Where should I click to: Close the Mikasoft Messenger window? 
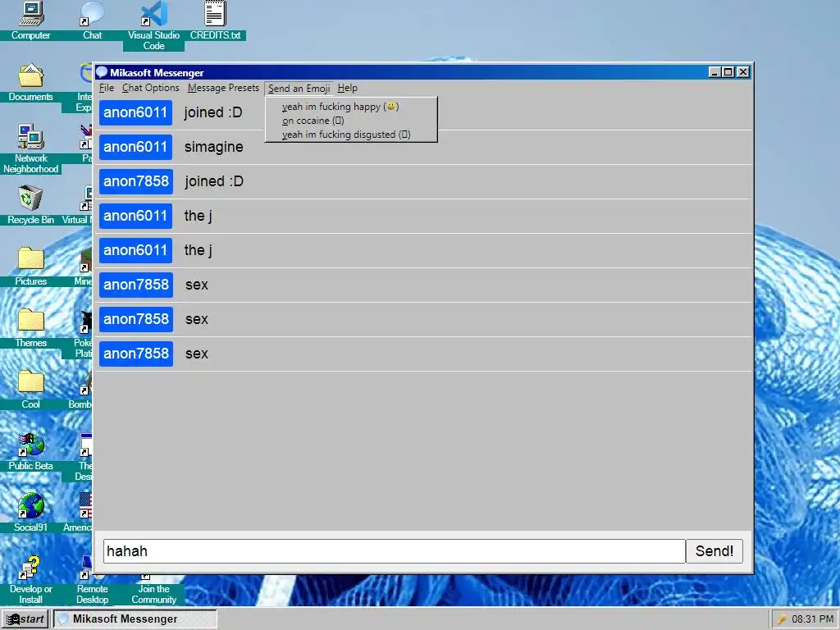coord(742,72)
